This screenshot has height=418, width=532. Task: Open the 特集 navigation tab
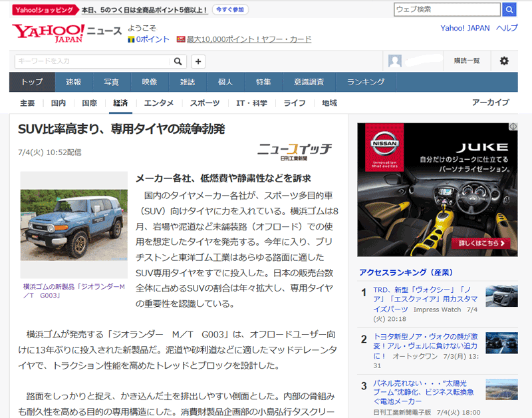tap(263, 82)
